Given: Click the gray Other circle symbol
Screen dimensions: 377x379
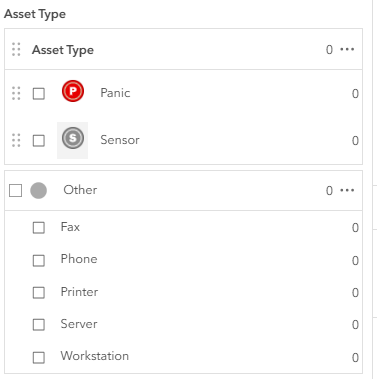Looking at the screenshot, I should click(39, 190).
